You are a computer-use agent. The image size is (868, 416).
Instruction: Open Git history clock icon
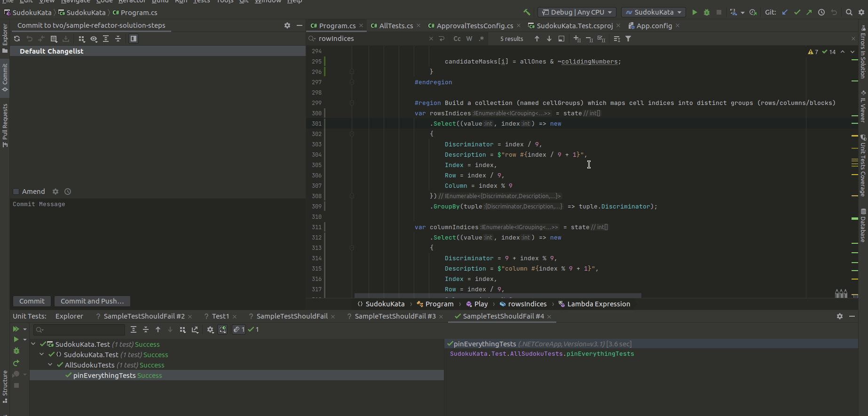821,12
